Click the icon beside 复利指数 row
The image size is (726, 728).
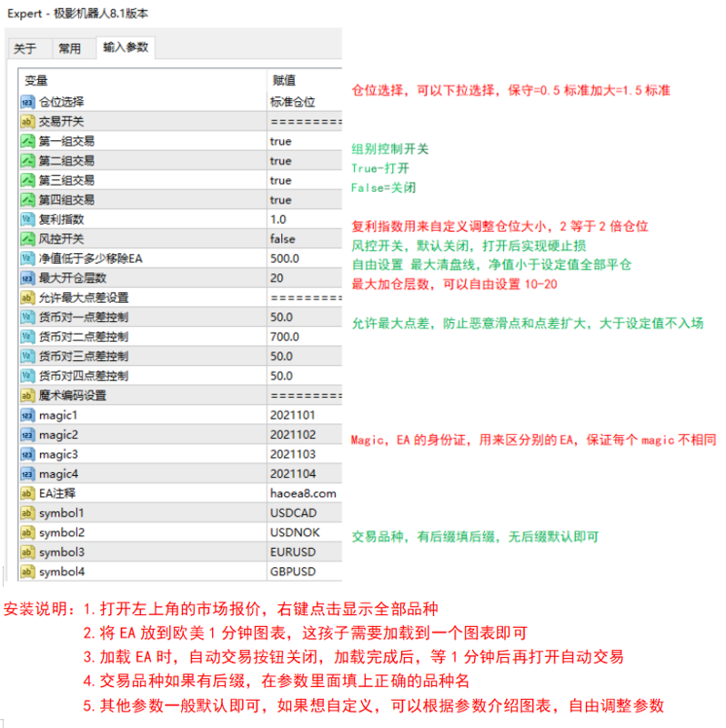(26, 219)
